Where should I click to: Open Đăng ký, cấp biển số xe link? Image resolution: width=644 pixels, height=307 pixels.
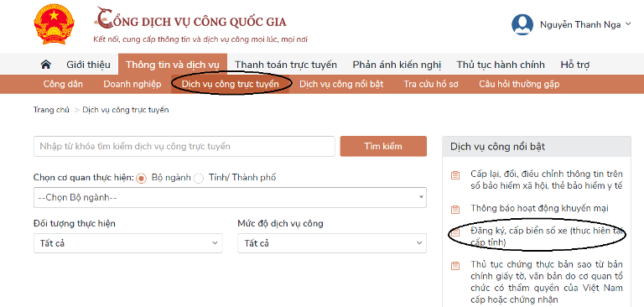tap(547, 237)
